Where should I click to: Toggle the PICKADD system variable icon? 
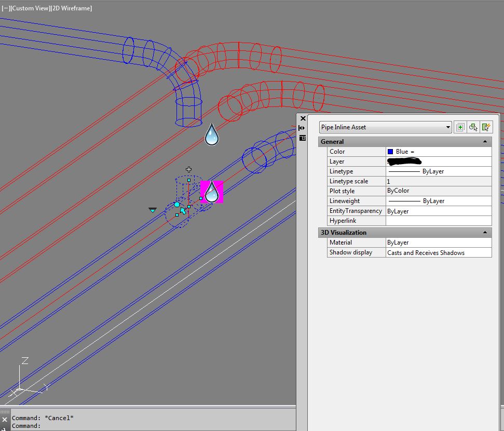pyautogui.click(x=460, y=127)
